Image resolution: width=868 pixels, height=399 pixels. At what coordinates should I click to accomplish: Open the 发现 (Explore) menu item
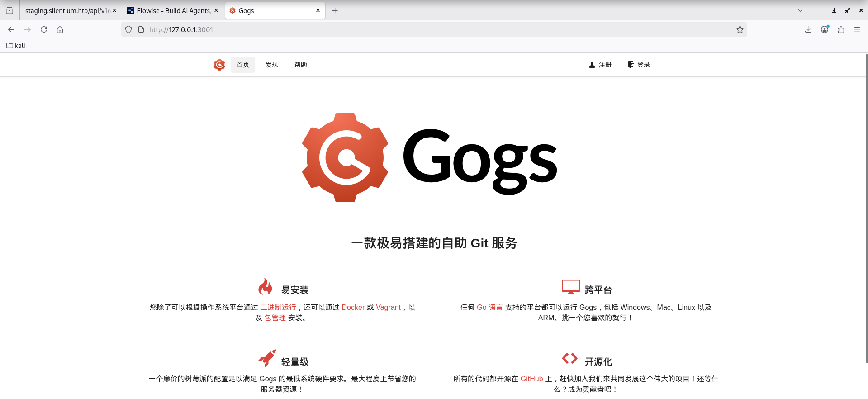(271, 65)
